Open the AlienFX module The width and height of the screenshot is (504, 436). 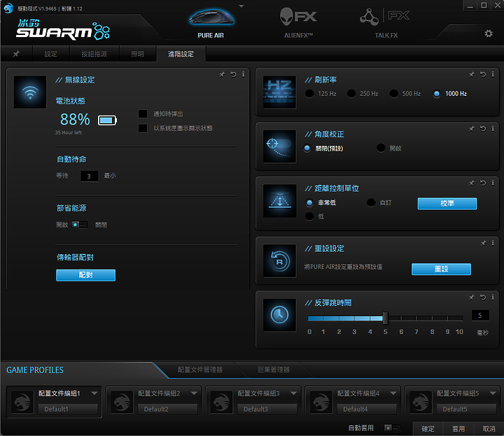pos(298,22)
